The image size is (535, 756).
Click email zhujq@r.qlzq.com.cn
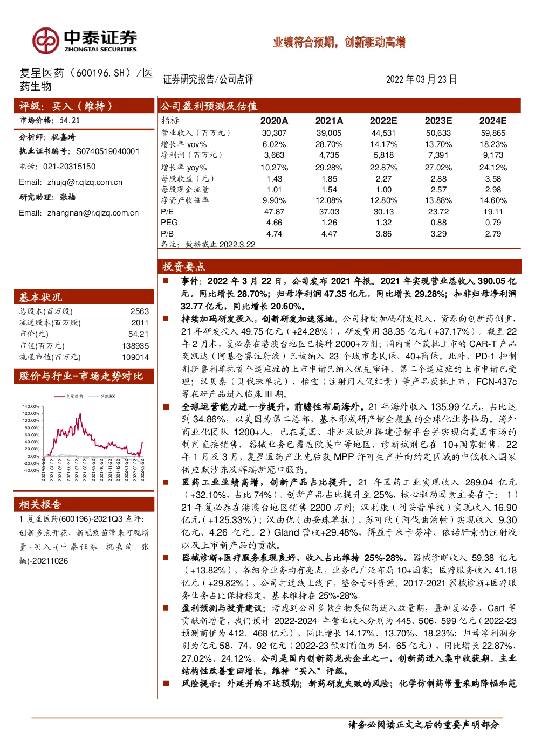click(x=85, y=182)
